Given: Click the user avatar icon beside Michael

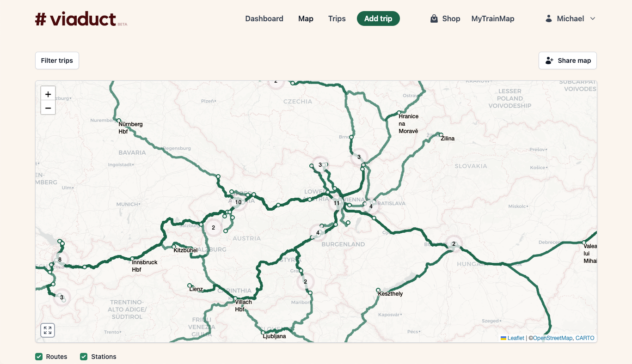Looking at the screenshot, I should [x=549, y=18].
